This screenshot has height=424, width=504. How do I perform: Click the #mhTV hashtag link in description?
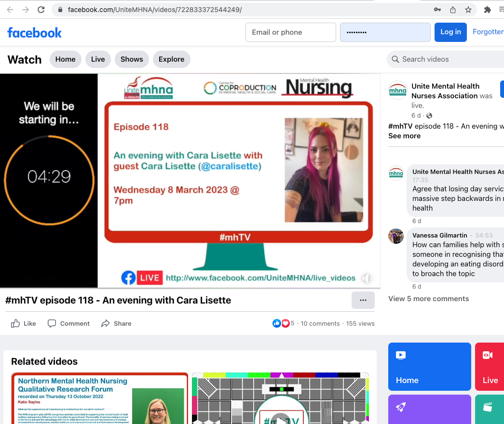[x=400, y=126]
